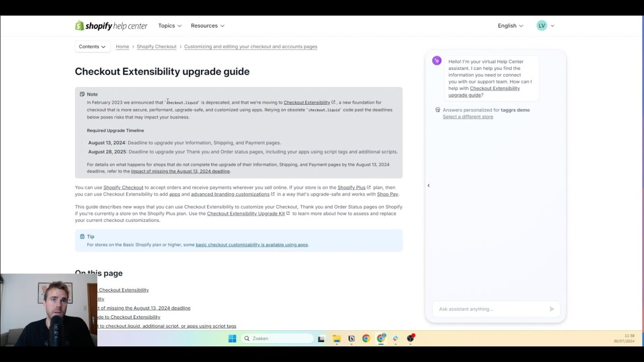644x362 pixels.
Task: Open the Resources menu
Action: (x=207, y=26)
